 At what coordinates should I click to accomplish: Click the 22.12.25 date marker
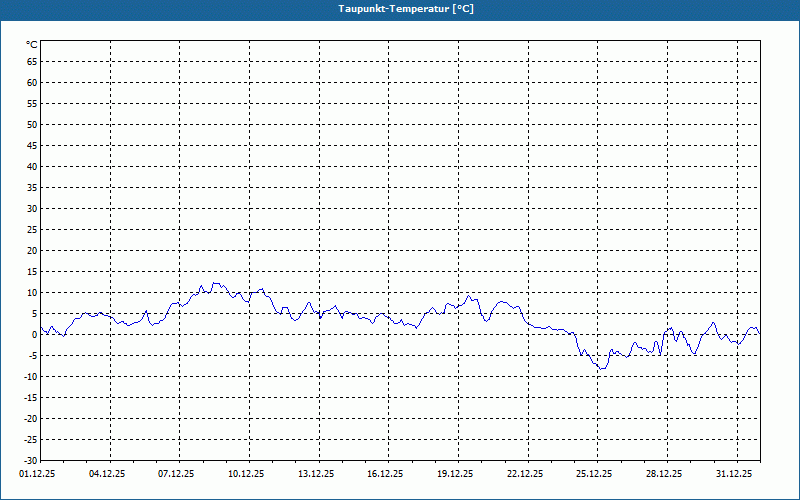click(x=525, y=474)
